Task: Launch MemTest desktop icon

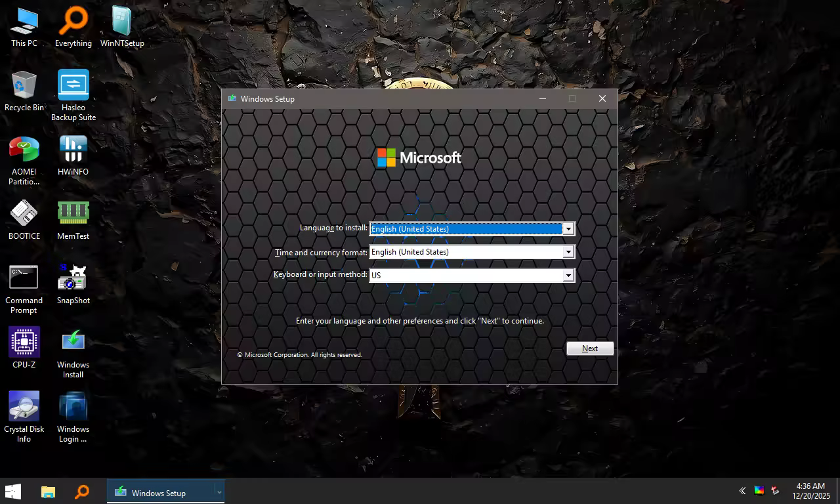Action: click(x=73, y=213)
